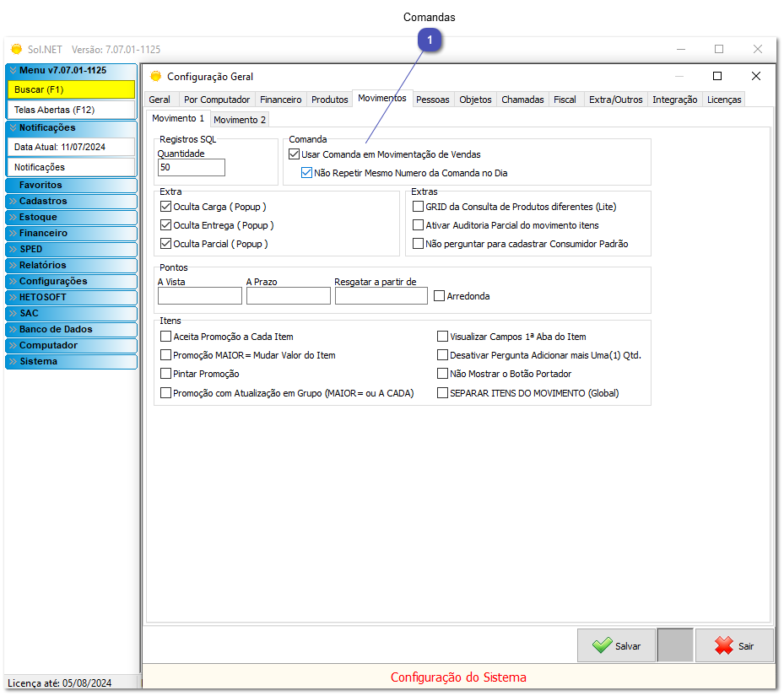Image resolution: width=784 pixels, height=696 pixels.
Task: Check "SEPARAR ITENS DO MOVIMENTO (Global)"
Action: click(x=442, y=392)
